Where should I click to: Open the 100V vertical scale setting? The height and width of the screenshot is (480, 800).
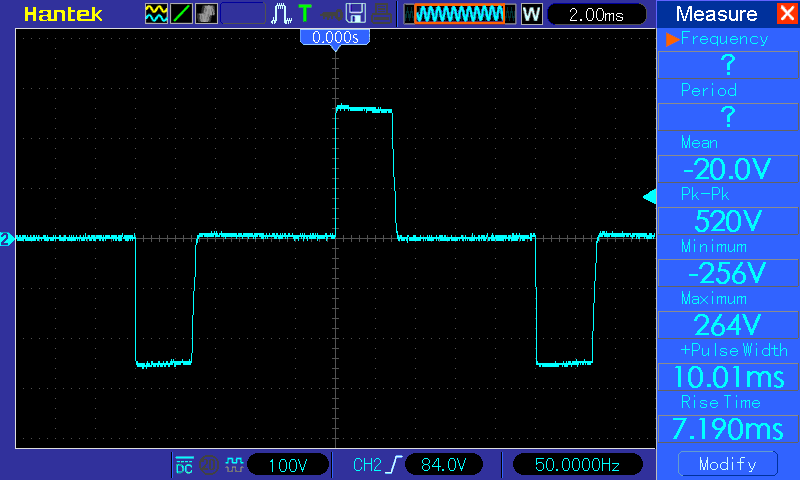[x=290, y=465]
